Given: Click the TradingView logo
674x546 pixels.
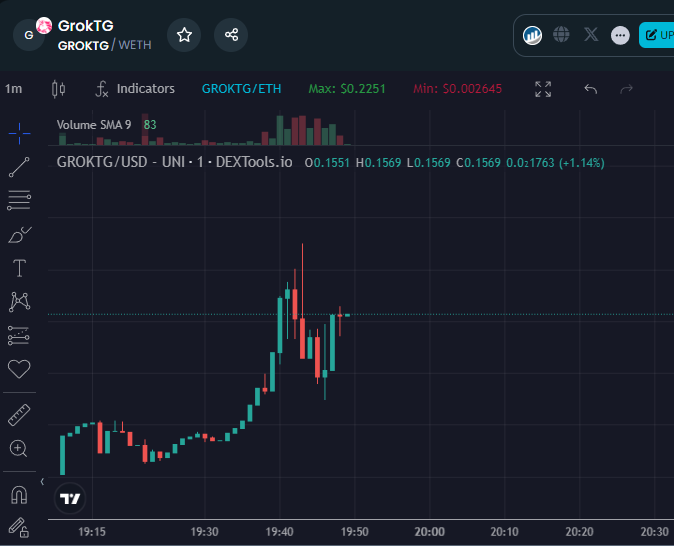Looking at the screenshot, I should (70, 499).
